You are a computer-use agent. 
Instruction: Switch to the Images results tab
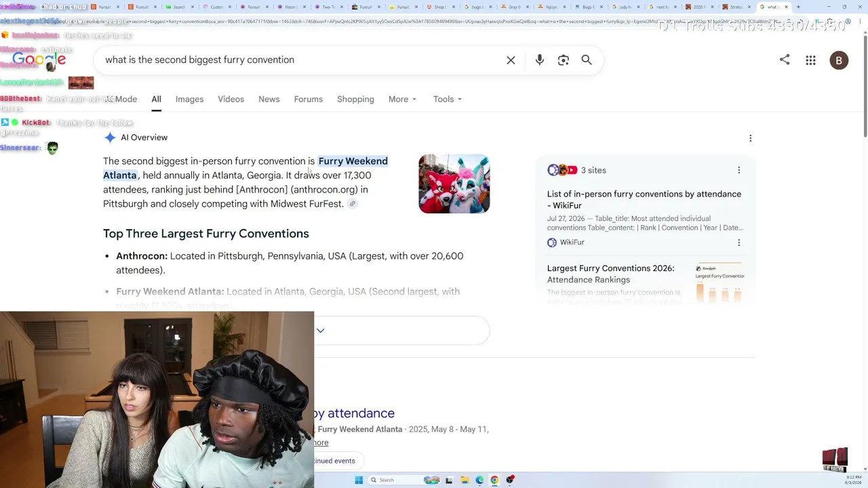click(189, 100)
